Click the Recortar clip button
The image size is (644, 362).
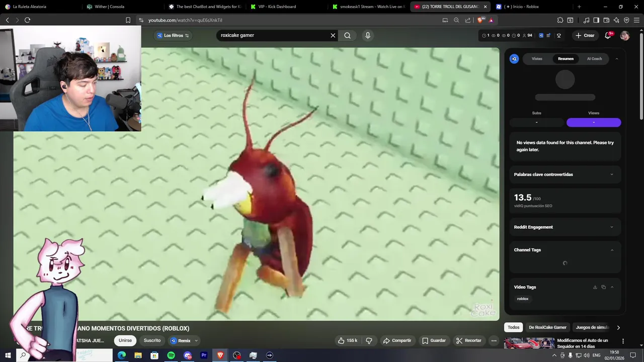click(468, 340)
